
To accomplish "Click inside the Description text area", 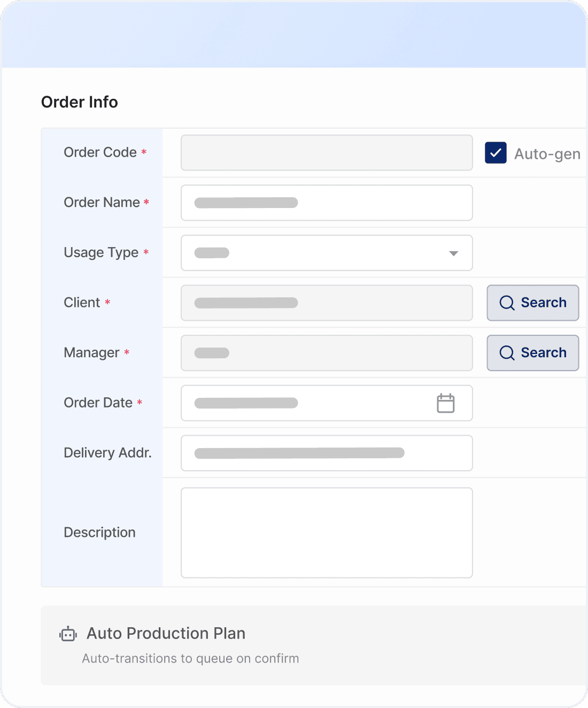I will [327, 533].
